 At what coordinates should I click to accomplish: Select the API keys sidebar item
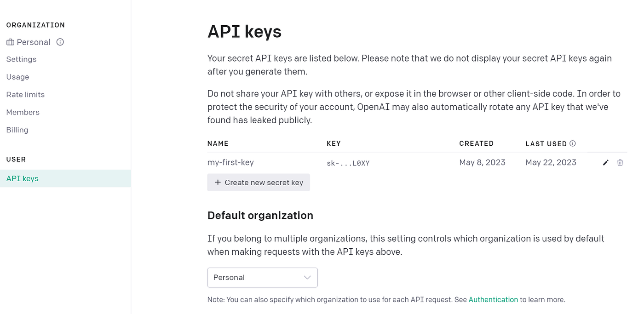tap(23, 178)
